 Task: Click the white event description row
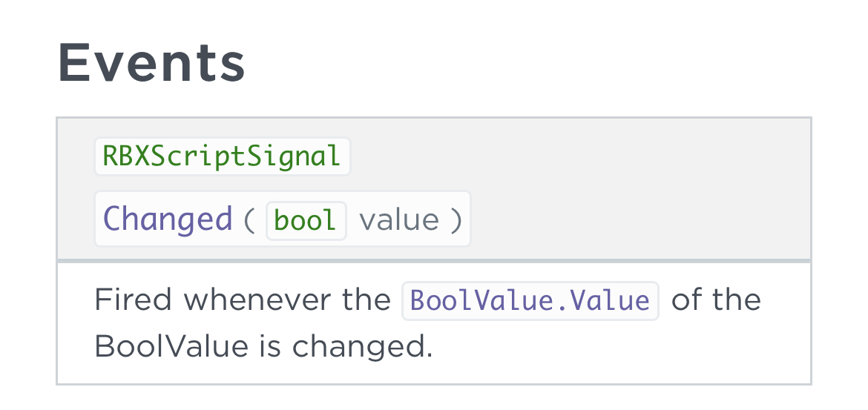tap(434, 323)
